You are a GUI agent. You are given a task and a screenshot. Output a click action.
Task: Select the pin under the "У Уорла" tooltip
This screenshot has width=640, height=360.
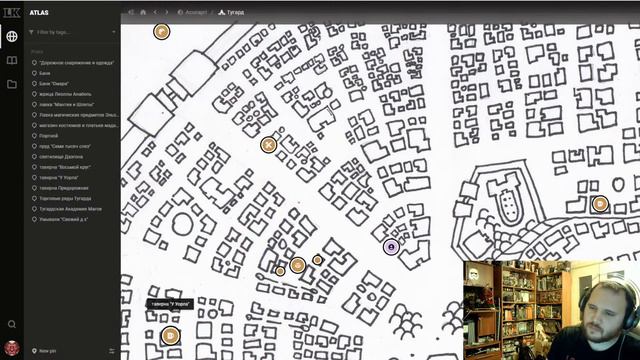pyautogui.click(x=171, y=336)
